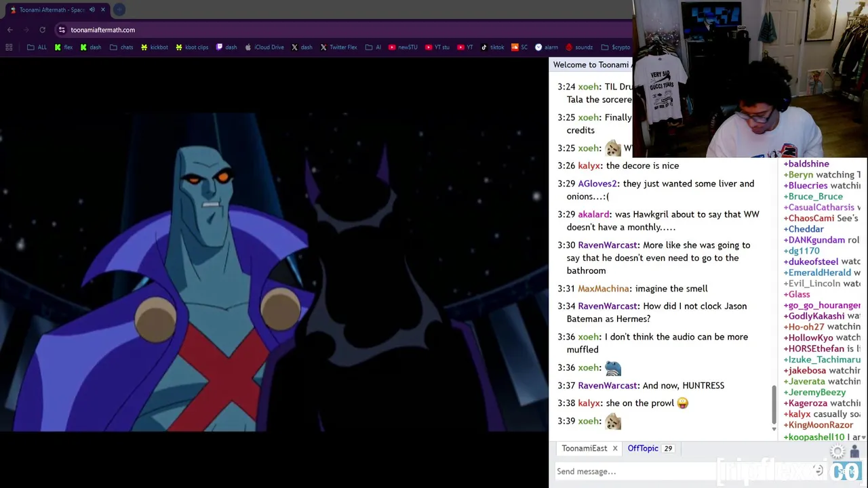The width and height of the screenshot is (868, 488).
Task: Click username kalyx in prowl message
Action: click(x=589, y=403)
